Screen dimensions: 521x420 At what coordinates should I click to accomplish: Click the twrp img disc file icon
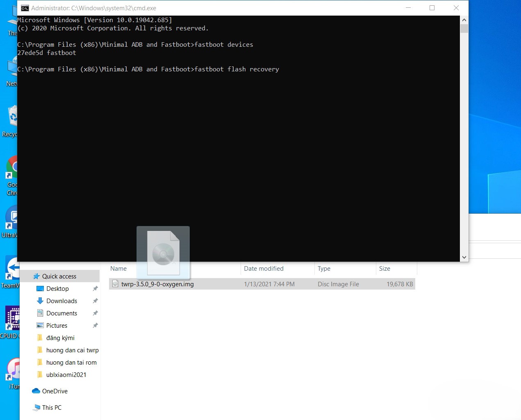[x=116, y=284]
